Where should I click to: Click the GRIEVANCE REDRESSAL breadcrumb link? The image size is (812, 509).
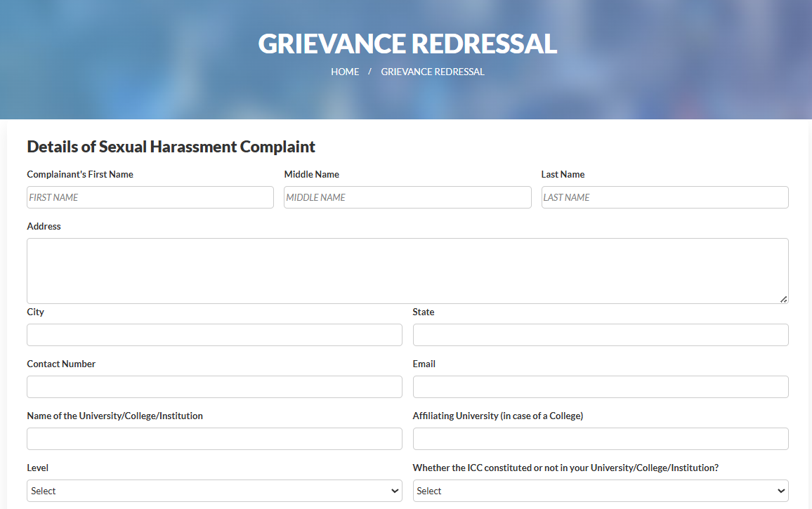(x=433, y=72)
